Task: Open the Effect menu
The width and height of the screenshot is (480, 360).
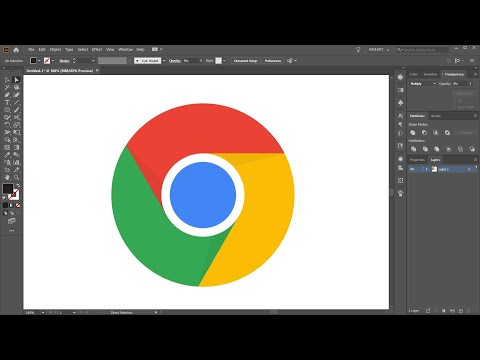Action: pos(97,49)
